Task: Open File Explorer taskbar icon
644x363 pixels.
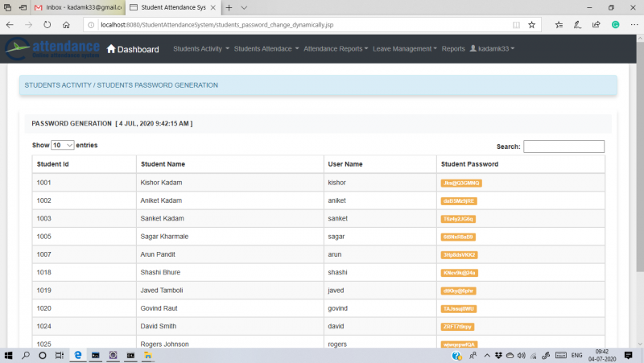Action: (x=148, y=355)
